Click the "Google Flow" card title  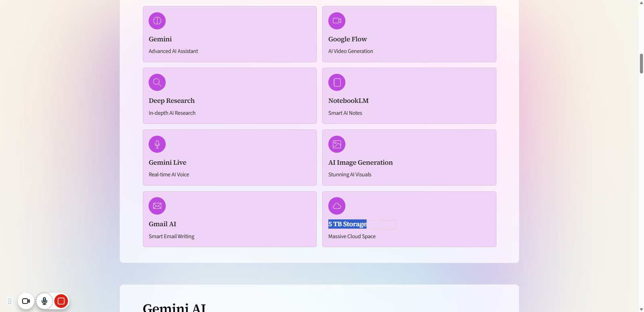point(348,39)
